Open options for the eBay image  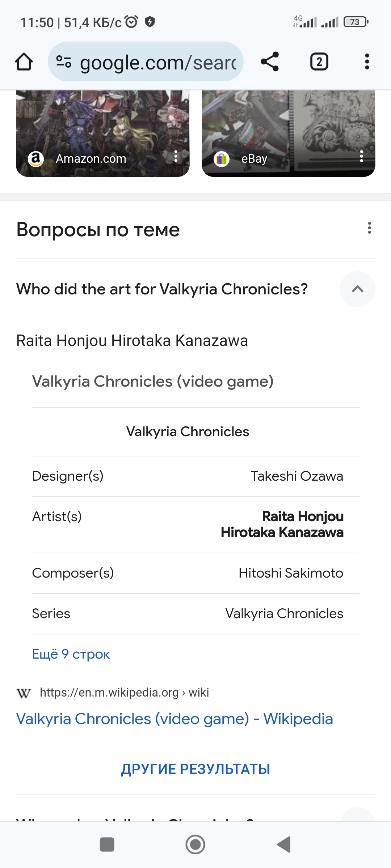(x=361, y=157)
